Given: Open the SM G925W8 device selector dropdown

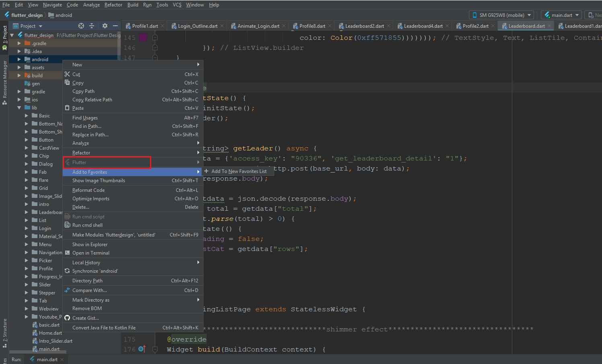Looking at the screenshot, I should click(501, 15).
